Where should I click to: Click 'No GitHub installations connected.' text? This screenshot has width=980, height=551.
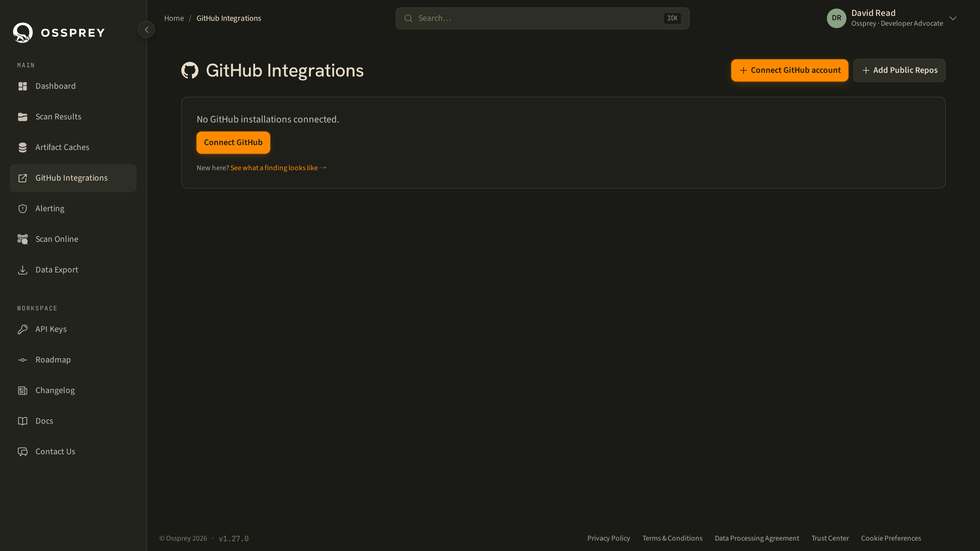(x=267, y=119)
